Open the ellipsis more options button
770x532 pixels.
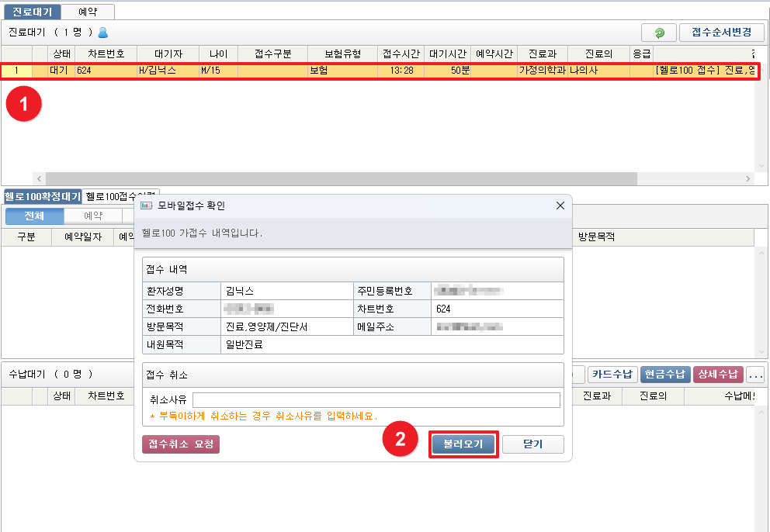coord(755,375)
